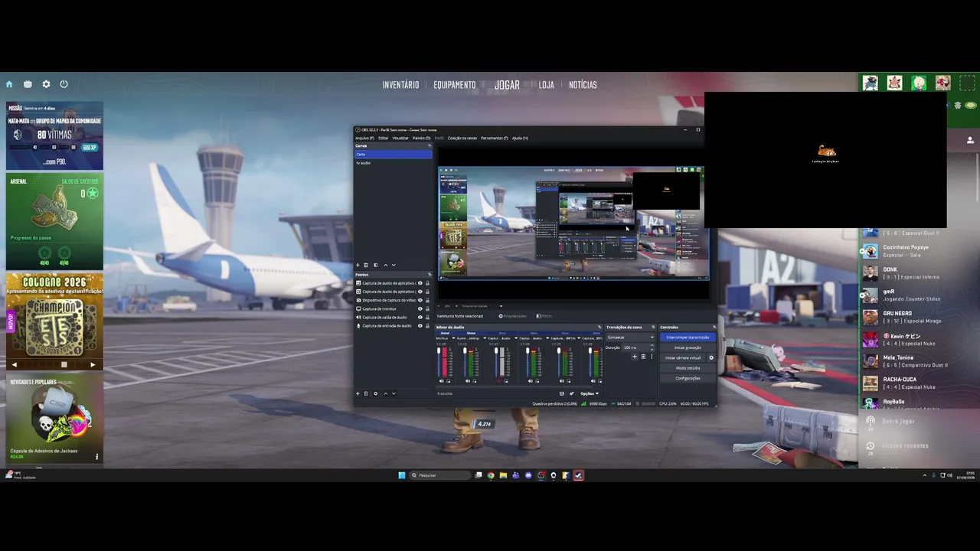The width and height of the screenshot is (980, 551).
Task: Click the Filtros button
Action: click(544, 316)
